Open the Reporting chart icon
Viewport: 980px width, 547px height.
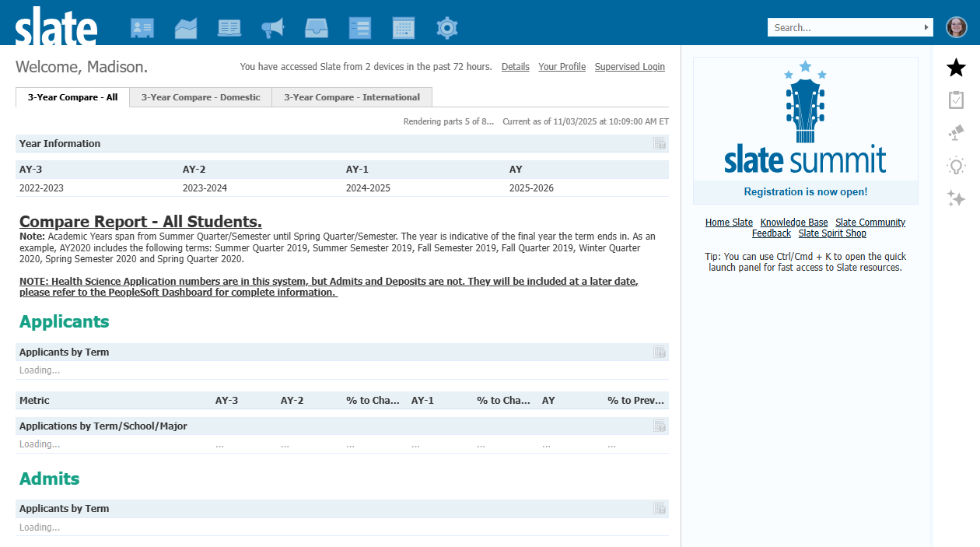[186, 29]
